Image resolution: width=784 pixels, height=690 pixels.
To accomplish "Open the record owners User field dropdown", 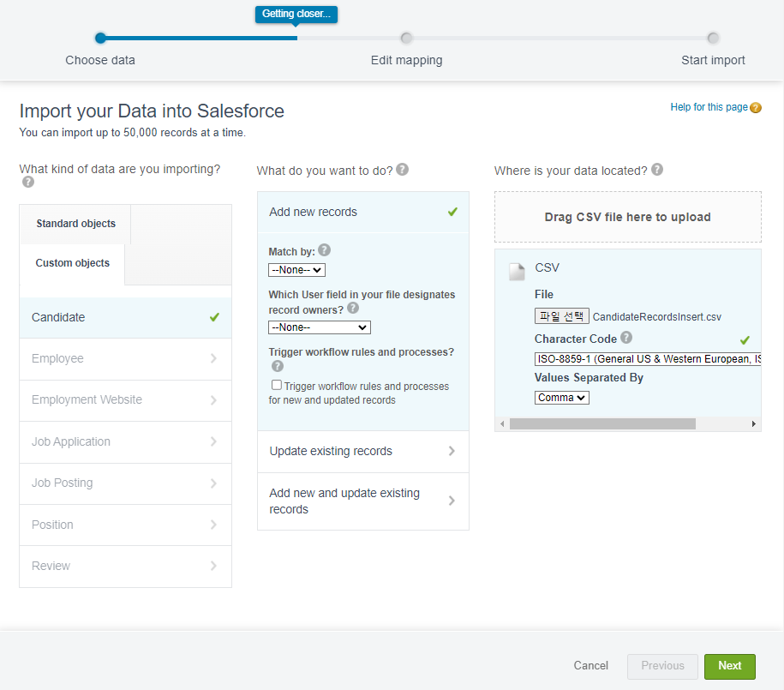I will click(x=319, y=327).
